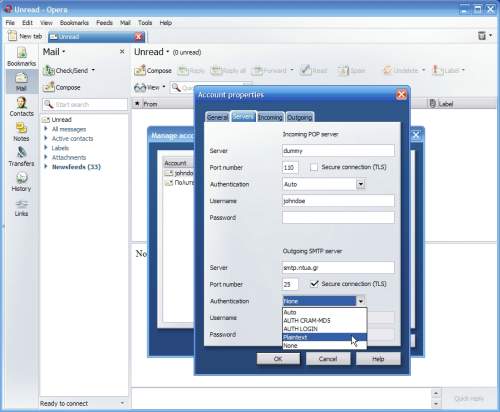Expand the Newsfeeds (33) tree item

(x=46, y=166)
